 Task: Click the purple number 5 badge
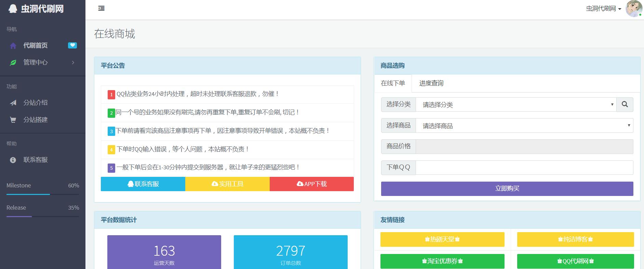[x=111, y=168]
